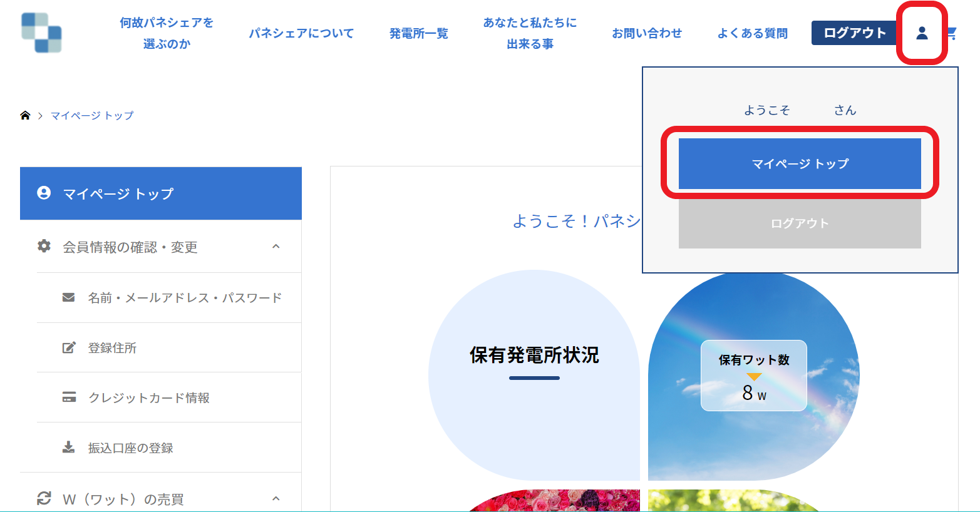
Task: Open the user account icon menu
Action: pyautogui.click(x=921, y=33)
